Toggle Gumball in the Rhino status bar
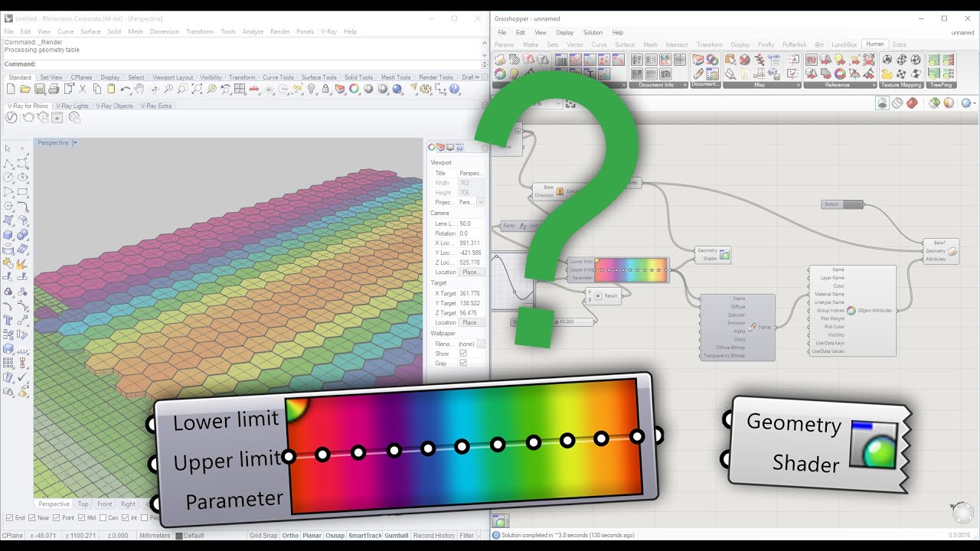The height and width of the screenshot is (551, 980). [x=397, y=536]
